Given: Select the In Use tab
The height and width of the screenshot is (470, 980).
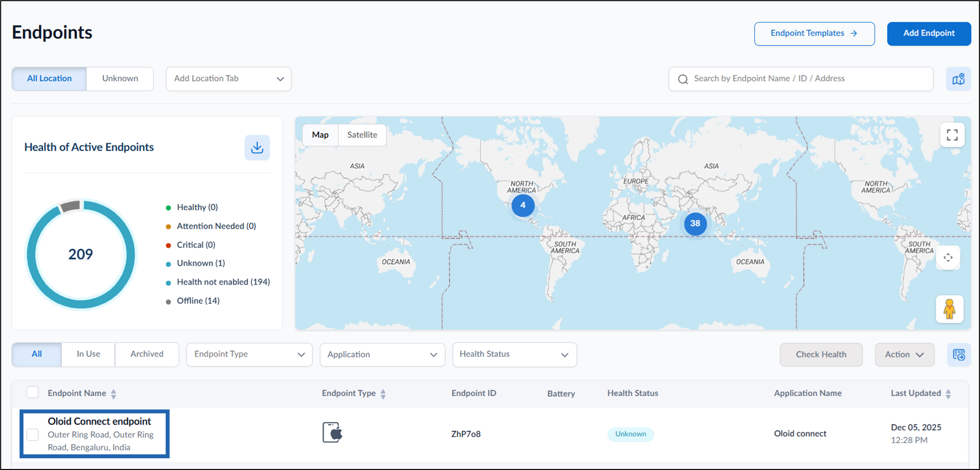Looking at the screenshot, I should pos(89,354).
